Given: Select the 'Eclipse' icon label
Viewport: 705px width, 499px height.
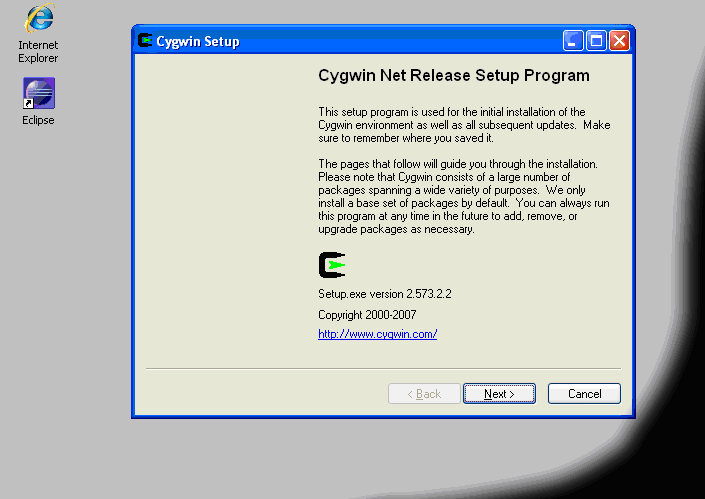Looking at the screenshot, I should 38,120.
